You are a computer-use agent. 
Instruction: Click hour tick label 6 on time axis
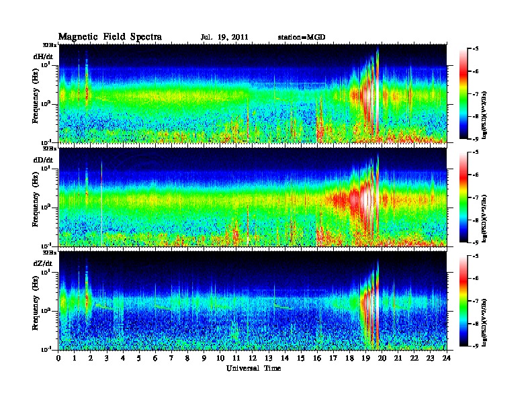tap(155, 358)
